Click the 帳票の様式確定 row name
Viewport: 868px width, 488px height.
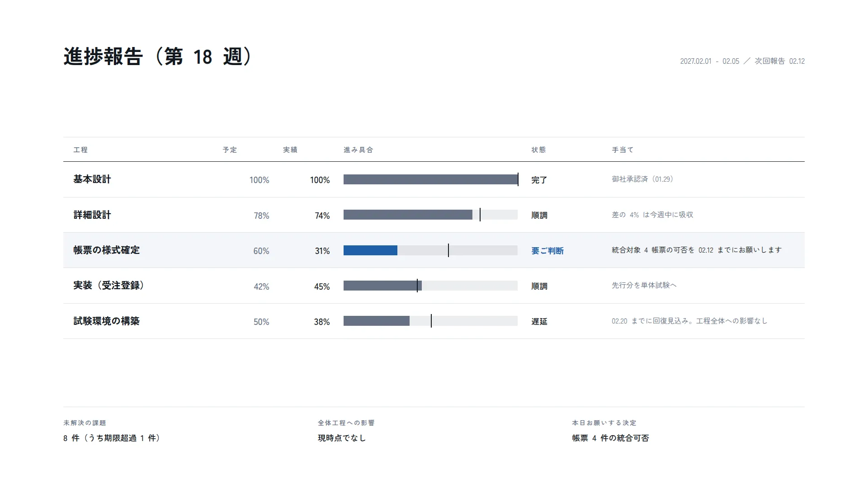(107, 250)
